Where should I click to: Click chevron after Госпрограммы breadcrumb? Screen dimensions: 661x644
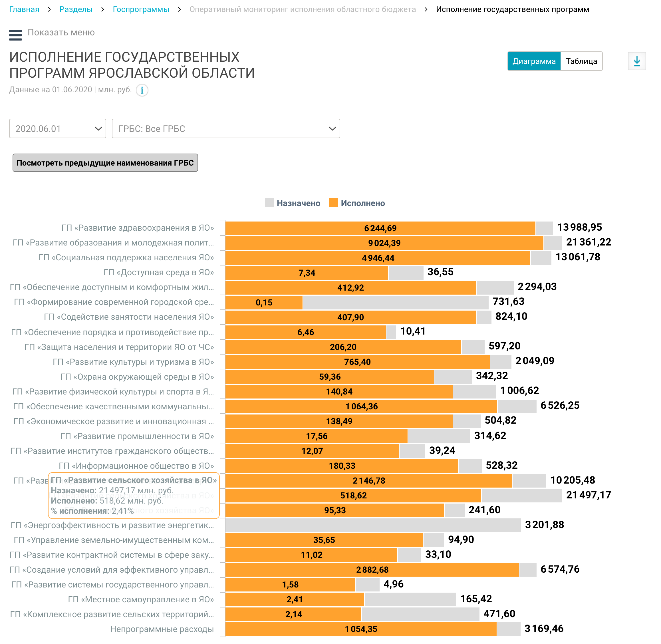click(x=179, y=9)
